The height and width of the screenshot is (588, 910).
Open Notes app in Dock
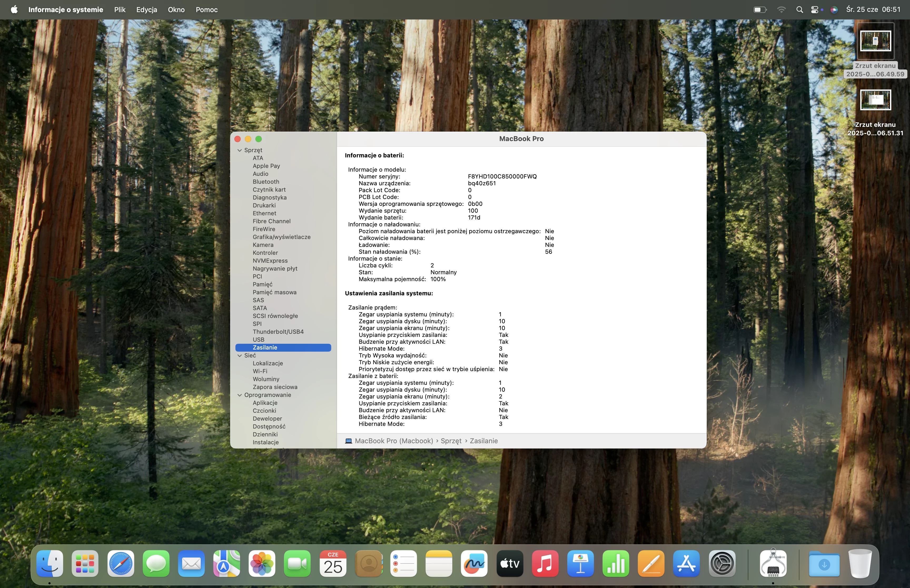pyautogui.click(x=439, y=564)
